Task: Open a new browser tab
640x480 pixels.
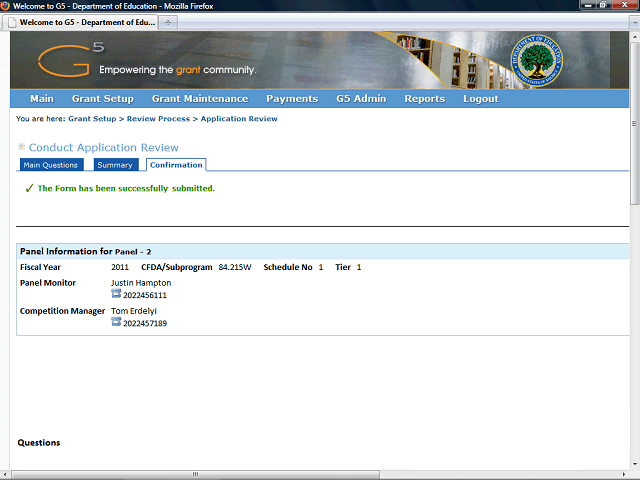Action: 168,22
